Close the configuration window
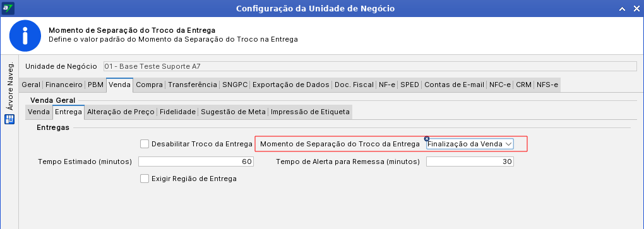The width and height of the screenshot is (644, 229). 635,9
